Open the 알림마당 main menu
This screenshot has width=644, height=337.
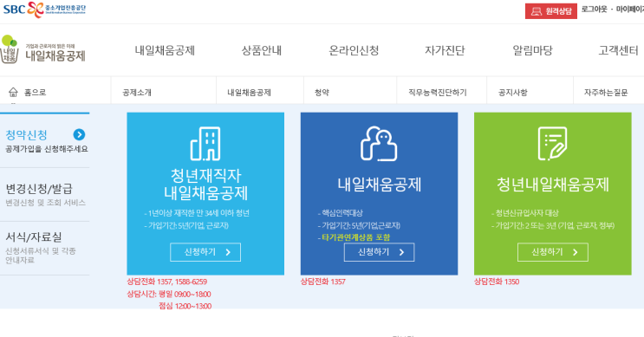tap(532, 50)
